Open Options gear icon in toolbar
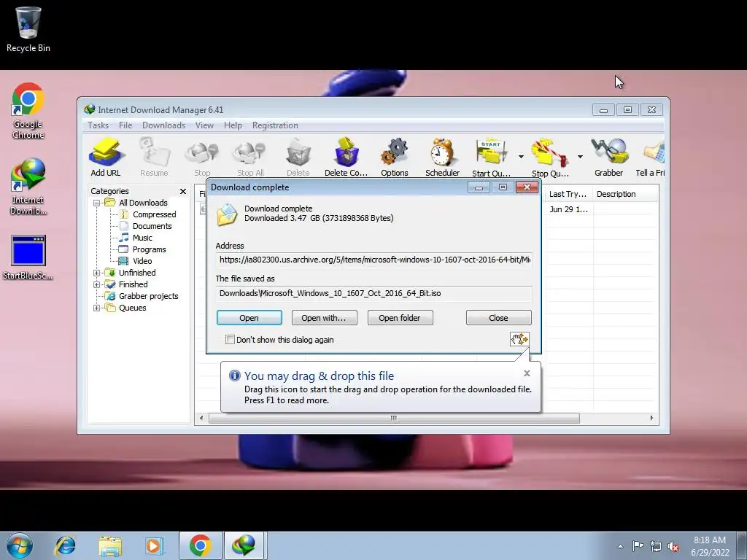The image size is (747, 560). click(395, 157)
